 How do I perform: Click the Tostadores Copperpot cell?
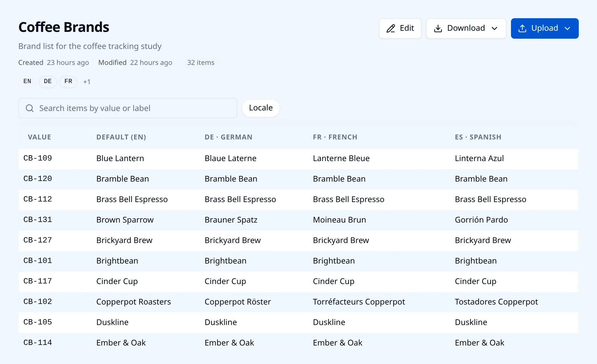pos(496,302)
